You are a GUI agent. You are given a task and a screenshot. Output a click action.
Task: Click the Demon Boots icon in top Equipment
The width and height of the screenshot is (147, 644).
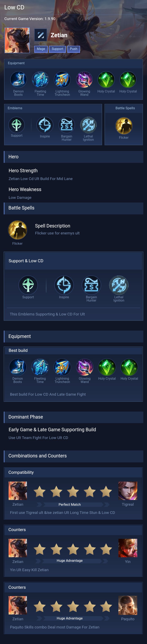coord(18,80)
